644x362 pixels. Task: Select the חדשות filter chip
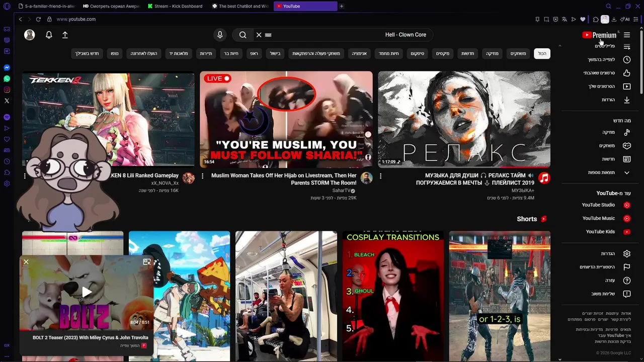point(467,53)
